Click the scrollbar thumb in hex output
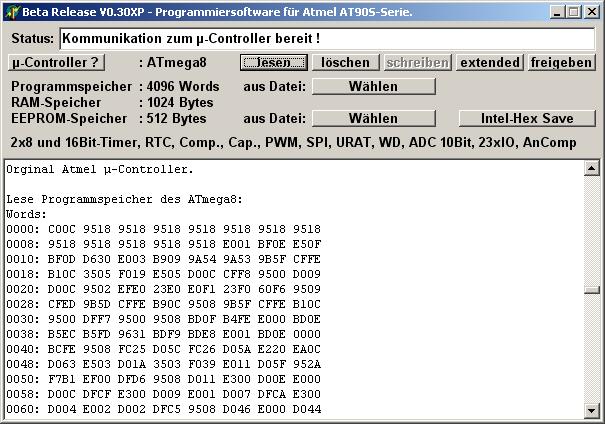Screen dimensions: 605x424 (x=591, y=290)
